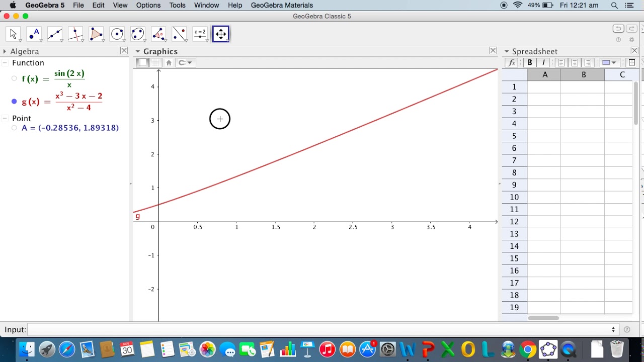The width and height of the screenshot is (644, 362).
Task: Select Circle with Center through Point tool
Action: point(117,34)
